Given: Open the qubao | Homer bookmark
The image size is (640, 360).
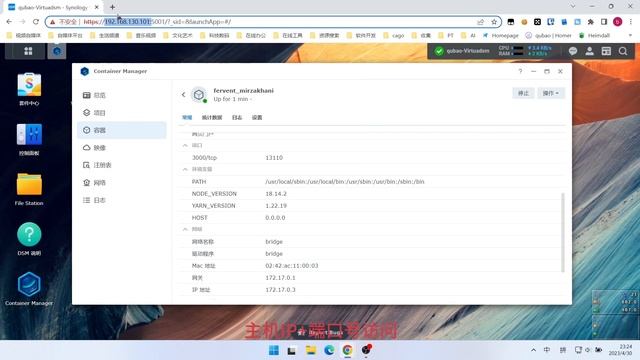Looking at the screenshot, I should (x=548, y=36).
